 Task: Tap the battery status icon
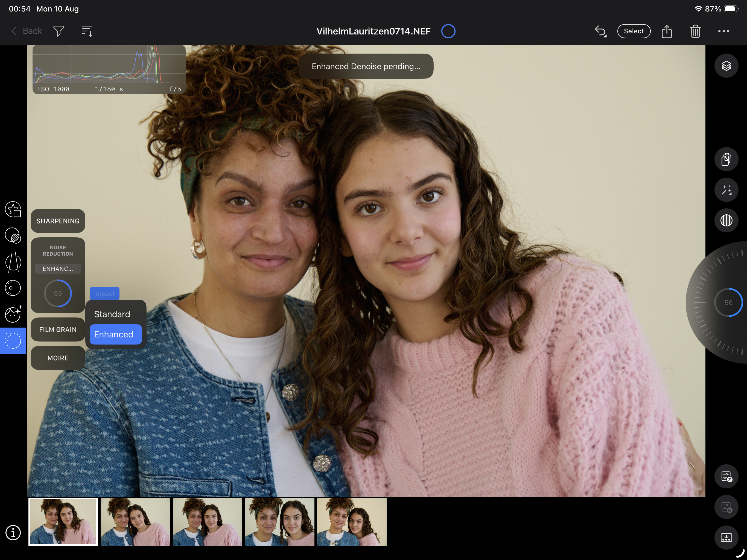[731, 9]
